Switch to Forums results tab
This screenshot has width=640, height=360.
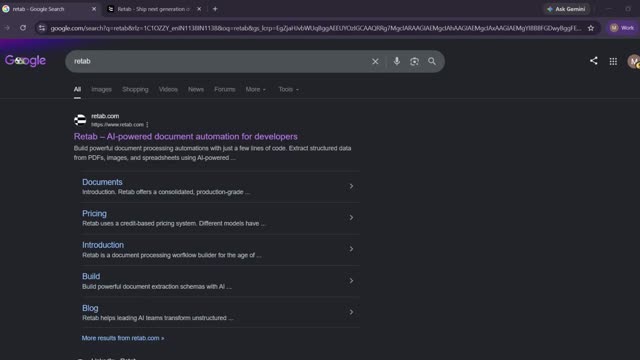(x=224, y=89)
